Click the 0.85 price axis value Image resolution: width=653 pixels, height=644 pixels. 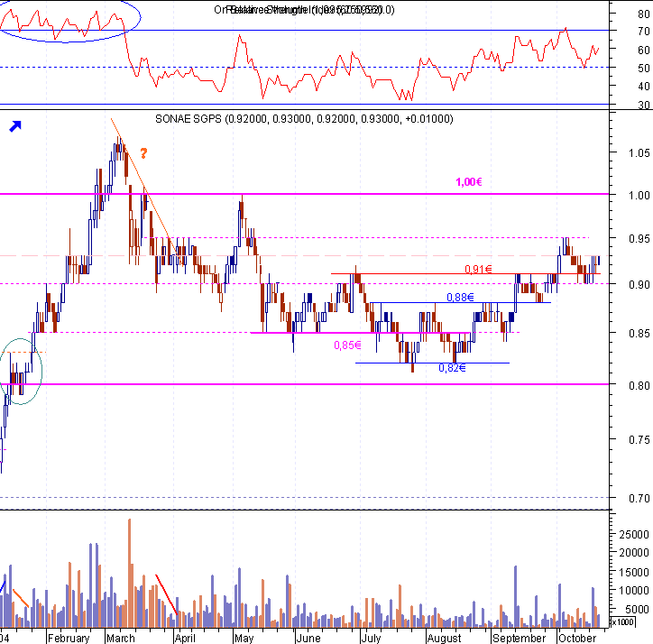639,333
